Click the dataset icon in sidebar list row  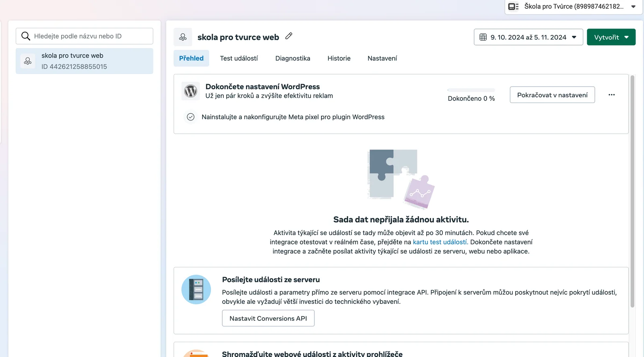pos(28,61)
